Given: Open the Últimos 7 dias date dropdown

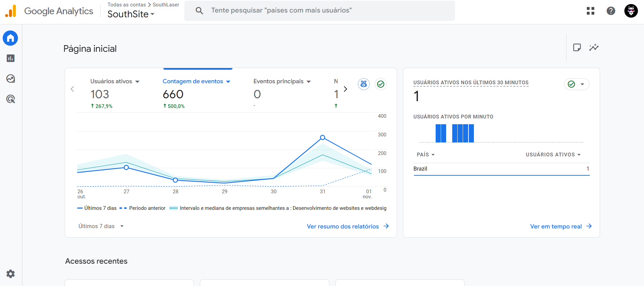Looking at the screenshot, I should pyautogui.click(x=101, y=226).
